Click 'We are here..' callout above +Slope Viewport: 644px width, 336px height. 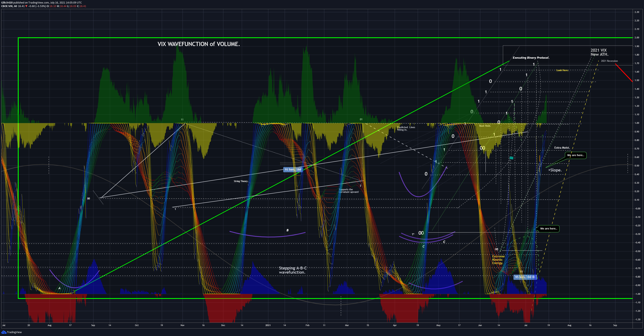[575, 155]
